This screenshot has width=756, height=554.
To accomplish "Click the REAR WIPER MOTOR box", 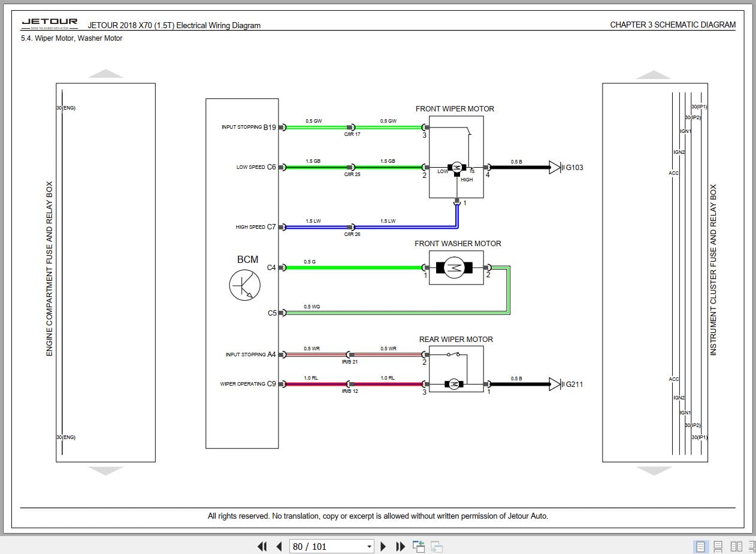I will click(x=456, y=368).
